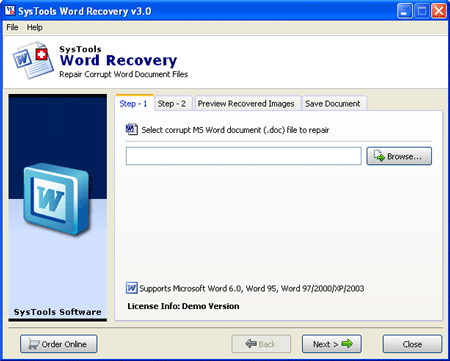Viewport: 450px width, 361px height.
Task: Select the Step - 1 tab
Action: pyautogui.click(x=133, y=104)
